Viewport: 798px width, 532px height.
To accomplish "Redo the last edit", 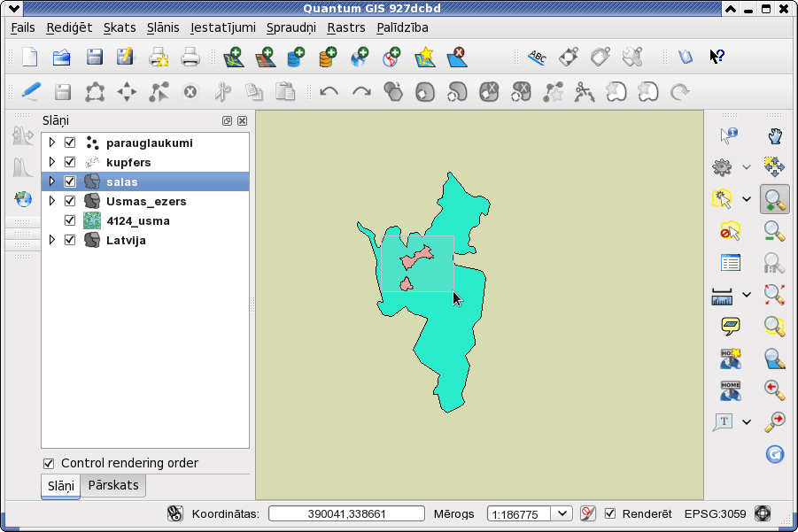I will click(x=361, y=92).
